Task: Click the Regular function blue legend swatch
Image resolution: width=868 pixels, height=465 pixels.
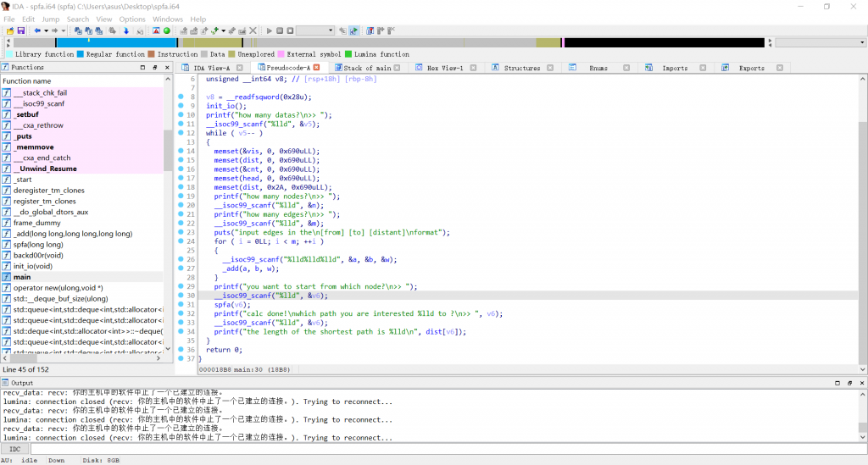Action: coord(80,54)
